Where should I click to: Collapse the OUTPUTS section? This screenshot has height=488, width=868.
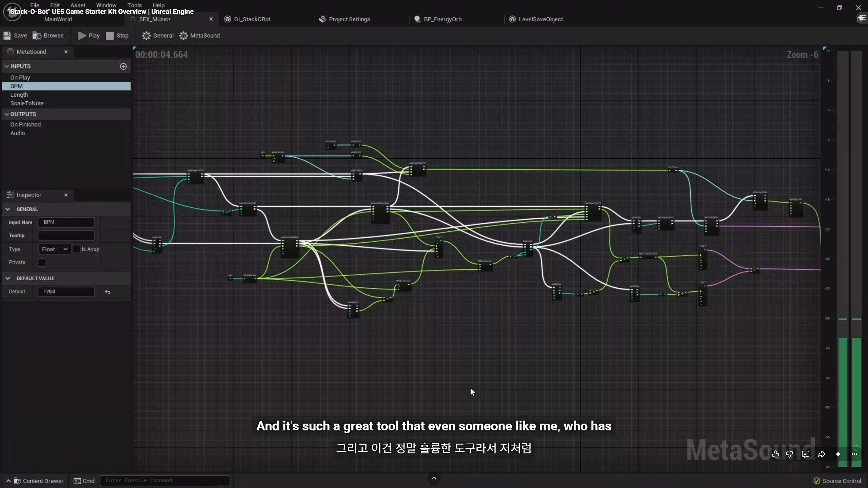[x=7, y=114]
